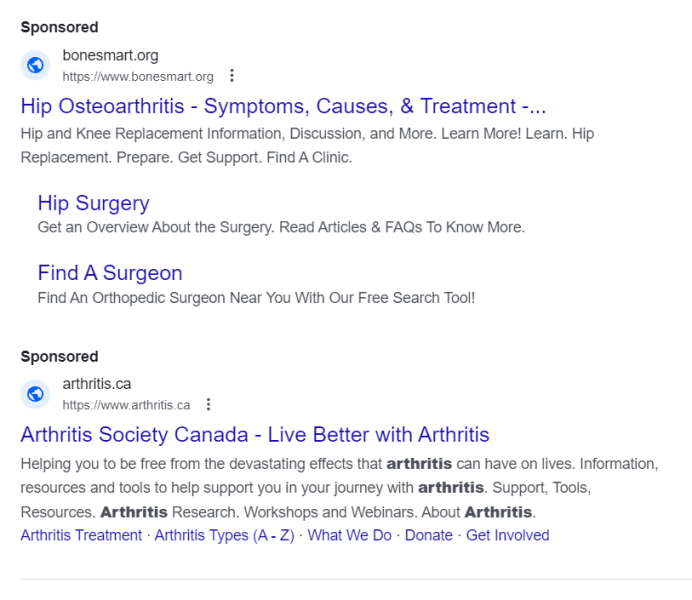692x600 pixels.
Task: Open three-dot menu beside arthritis.ca URL
Action: pyautogui.click(x=208, y=405)
